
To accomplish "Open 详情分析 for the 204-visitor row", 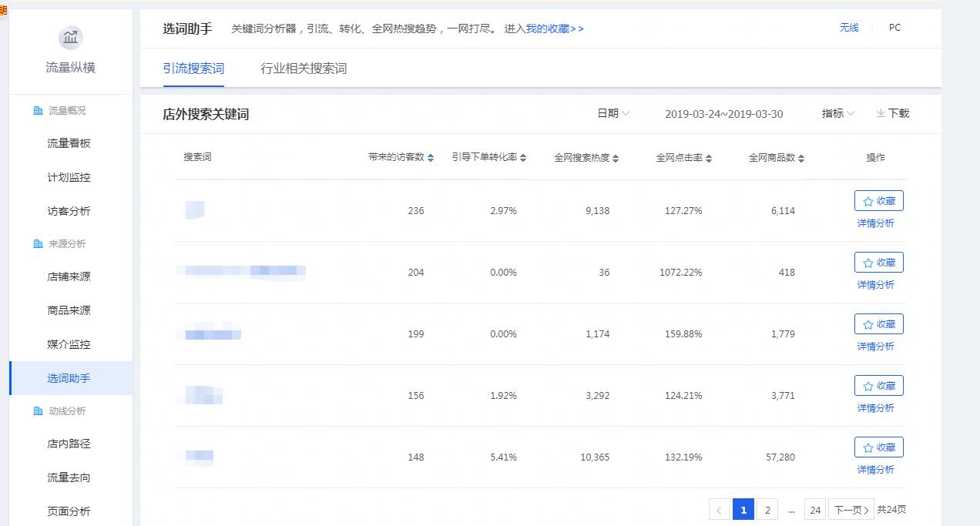I will [876, 285].
